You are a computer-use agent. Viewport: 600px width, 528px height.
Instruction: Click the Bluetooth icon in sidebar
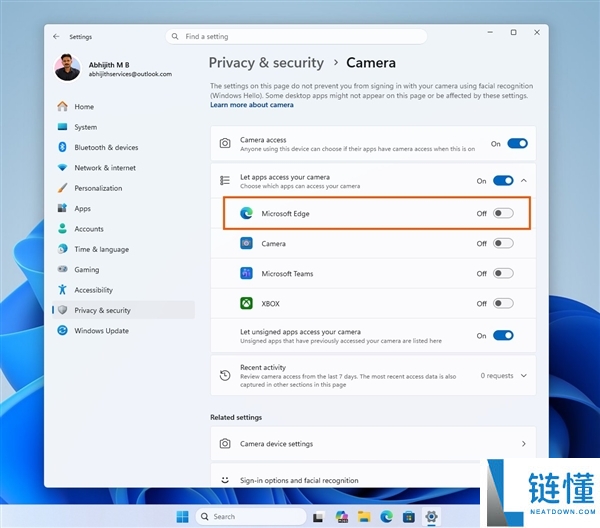(62, 147)
